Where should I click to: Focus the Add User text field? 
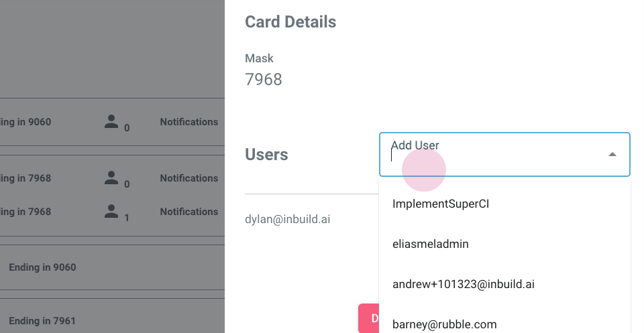point(496,156)
